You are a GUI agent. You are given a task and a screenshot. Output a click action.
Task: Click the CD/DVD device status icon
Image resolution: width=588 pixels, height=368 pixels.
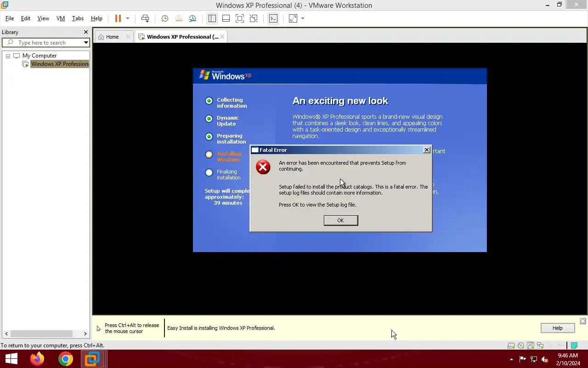point(520,345)
